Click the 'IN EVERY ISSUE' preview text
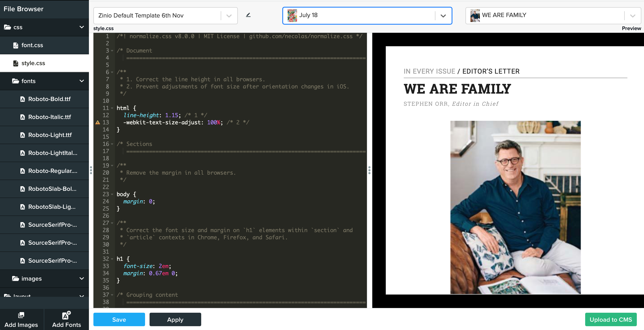644x330 pixels. 429,71
